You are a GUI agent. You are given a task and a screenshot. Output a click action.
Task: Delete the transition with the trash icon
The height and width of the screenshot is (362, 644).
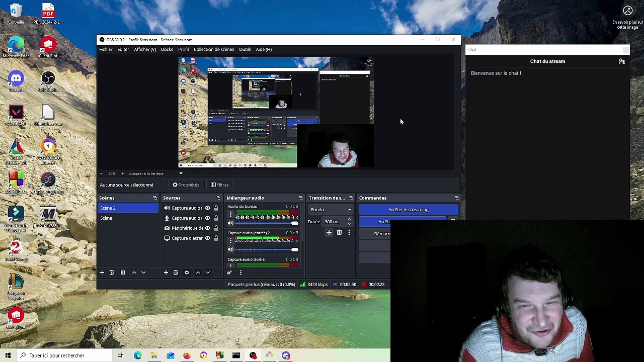pyautogui.click(x=339, y=232)
